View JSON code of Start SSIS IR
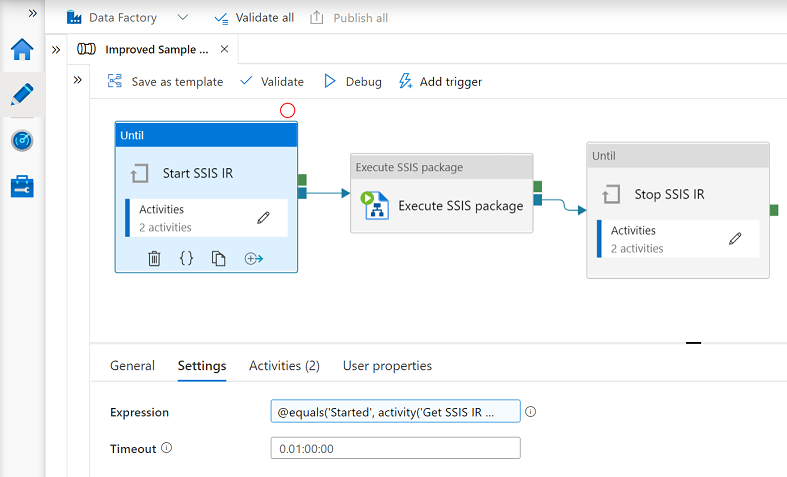The height and width of the screenshot is (477, 787). (x=186, y=258)
